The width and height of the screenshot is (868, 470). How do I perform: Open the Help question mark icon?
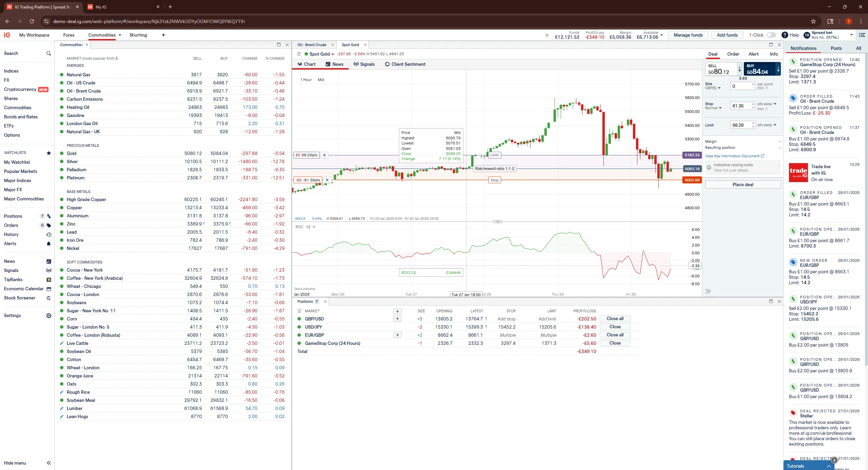[785, 35]
